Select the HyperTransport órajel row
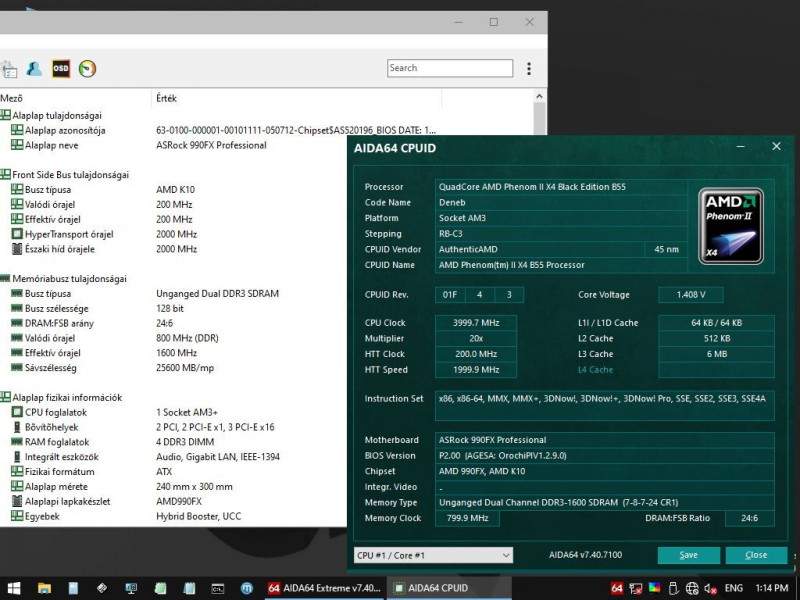This screenshot has height=600, width=800. pyautogui.click(x=68, y=234)
